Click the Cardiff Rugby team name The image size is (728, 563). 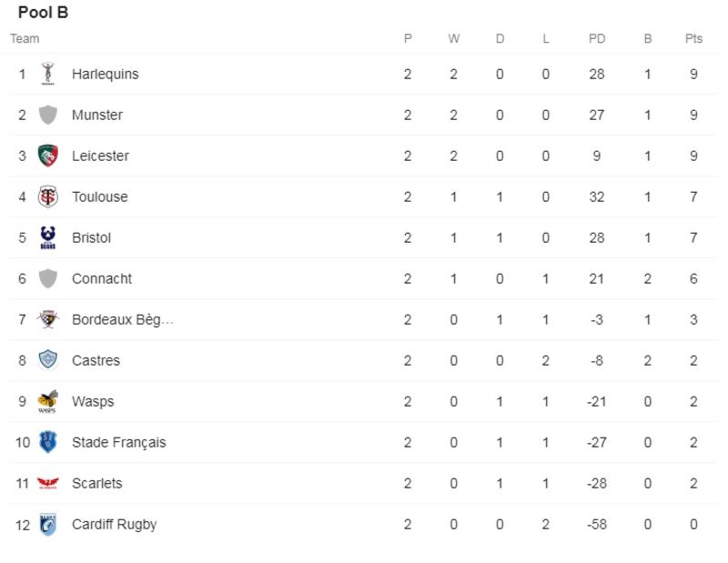pos(114,524)
